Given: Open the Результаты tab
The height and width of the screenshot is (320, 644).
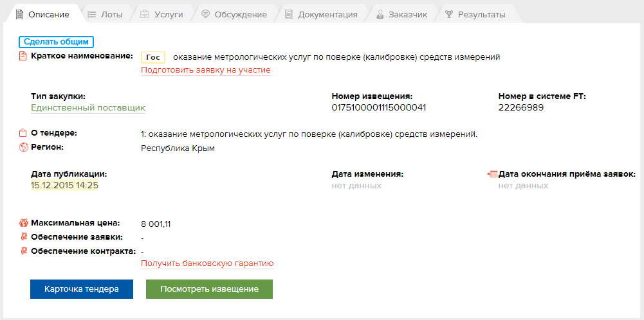Looking at the screenshot, I should click(x=475, y=14).
